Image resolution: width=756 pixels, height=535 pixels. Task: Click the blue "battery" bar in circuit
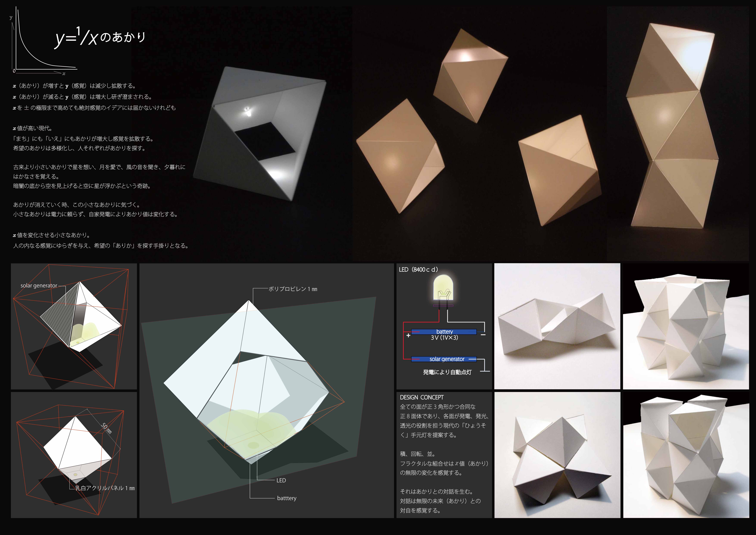click(444, 332)
